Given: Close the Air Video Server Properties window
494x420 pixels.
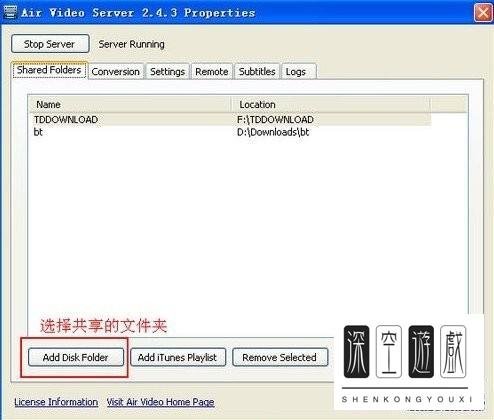Looking at the screenshot, I should coord(483,13).
